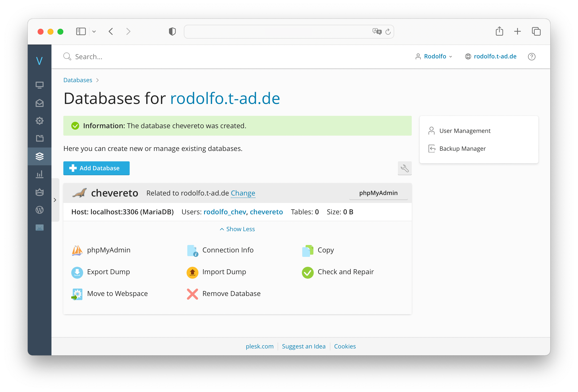This screenshot has width=578, height=392.
Task: Open Backup Manager from the right panel
Action: pos(462,148)
